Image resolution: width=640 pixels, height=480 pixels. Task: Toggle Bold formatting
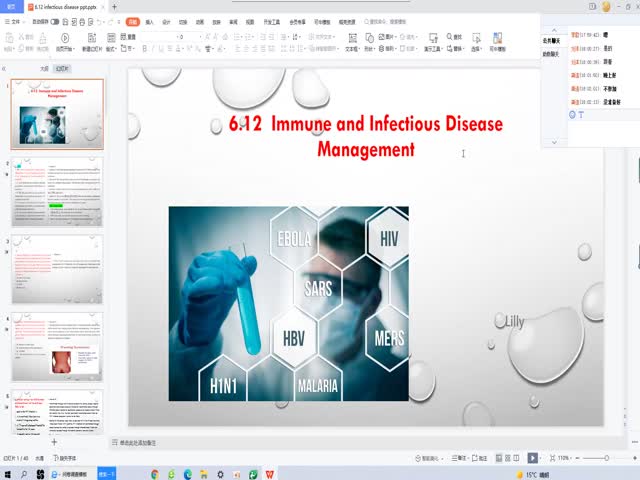coord(144,49)
